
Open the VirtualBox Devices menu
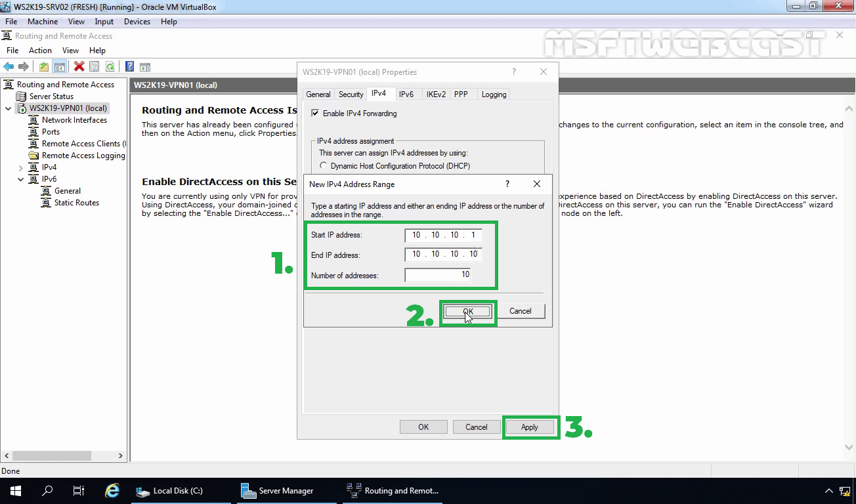pos(137,22)
